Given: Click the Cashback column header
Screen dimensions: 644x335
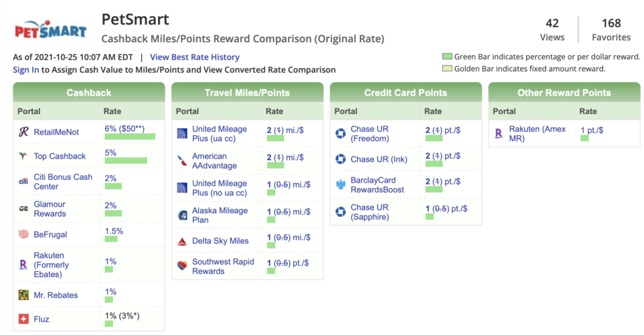Looking at the screenshot, I should 89,93.
